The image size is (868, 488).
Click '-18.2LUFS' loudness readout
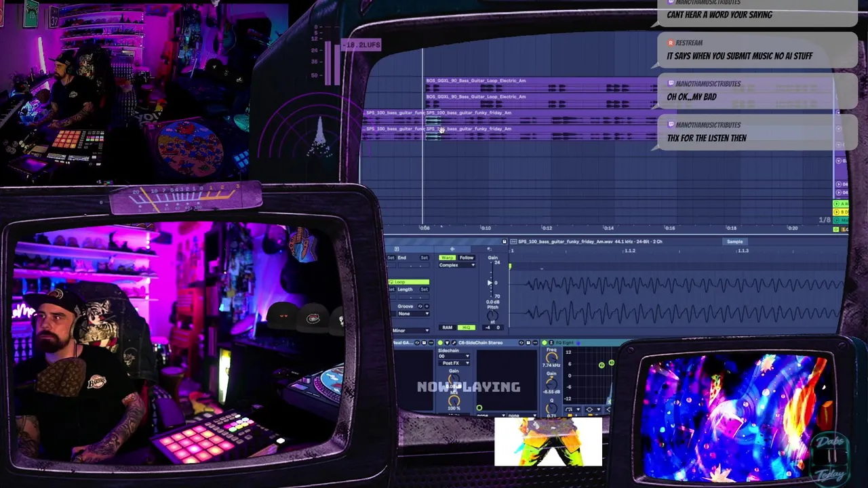point(361,45)
